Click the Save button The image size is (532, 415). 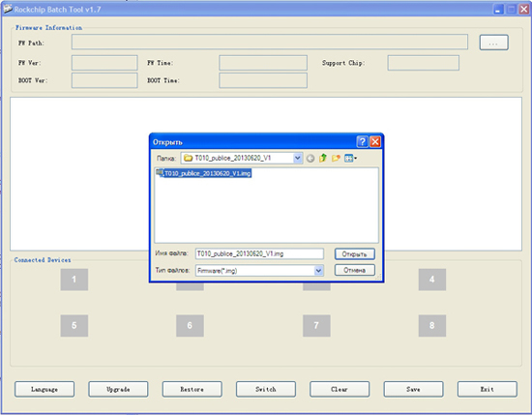[x=413, y=389]
